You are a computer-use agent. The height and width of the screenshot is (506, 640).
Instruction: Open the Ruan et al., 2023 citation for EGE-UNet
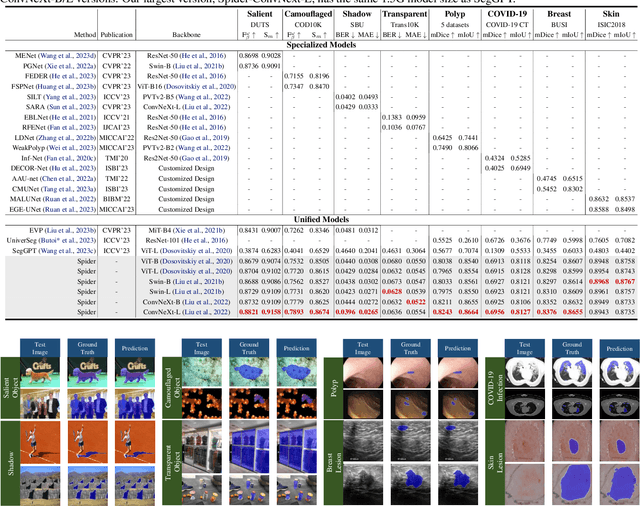[x=69, y=209]
